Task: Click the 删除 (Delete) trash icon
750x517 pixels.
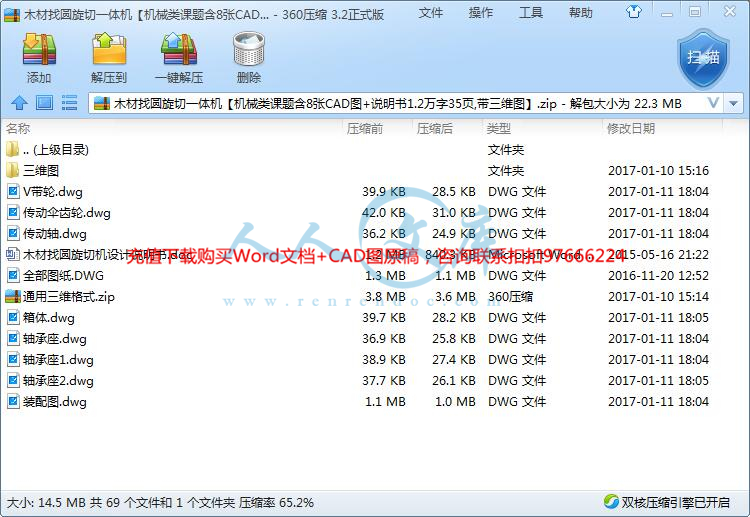Action: [249, 49]
